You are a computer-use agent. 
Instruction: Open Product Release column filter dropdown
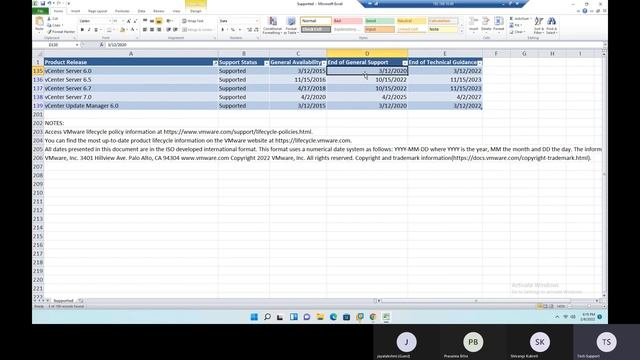215,63
